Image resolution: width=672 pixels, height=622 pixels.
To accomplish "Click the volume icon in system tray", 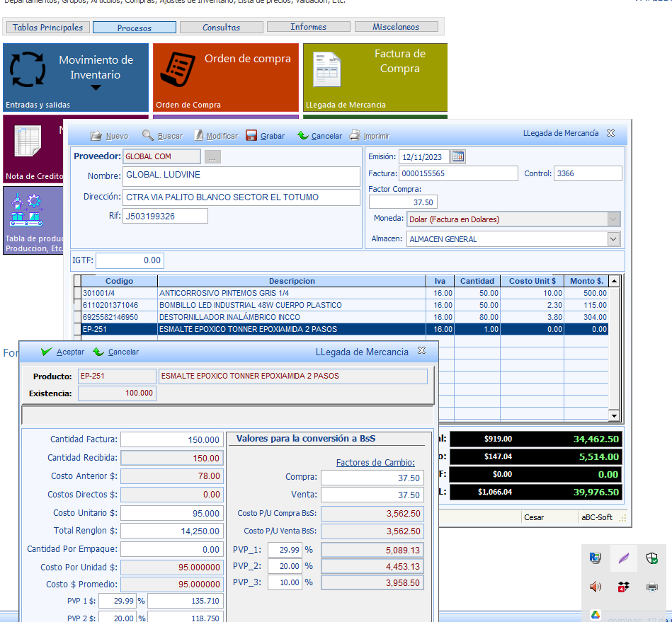I will pos(595,586).
